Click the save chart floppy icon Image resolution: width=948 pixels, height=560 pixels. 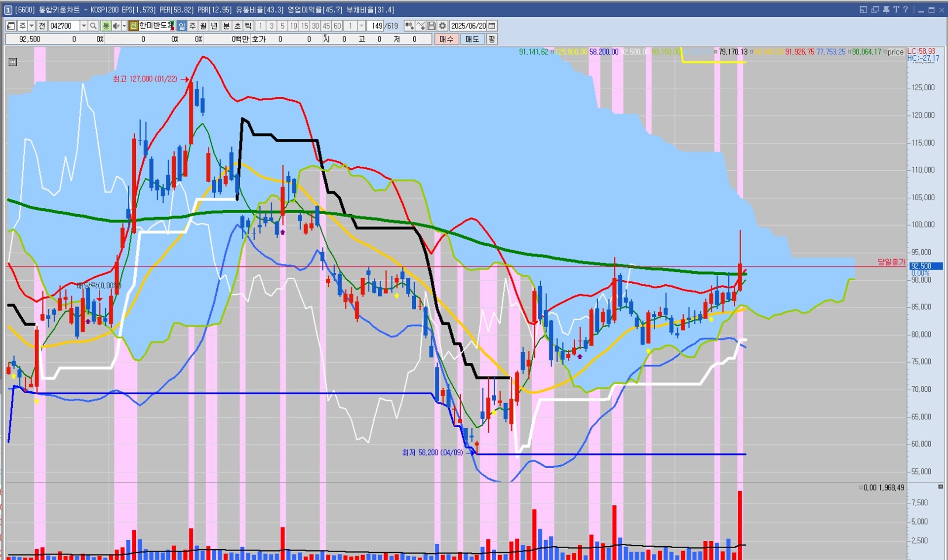[x=432, y=26]
